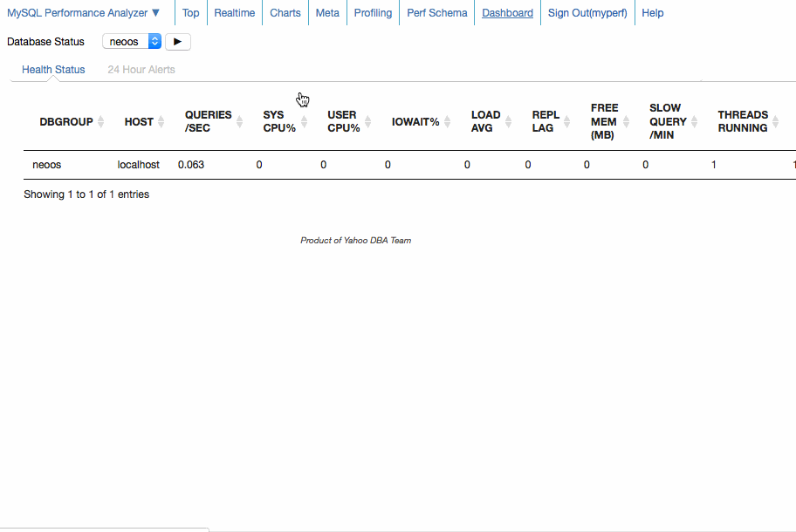Click the horizontal scrollbar at the bottom
The image size is (796, 532).
point(105,529)
